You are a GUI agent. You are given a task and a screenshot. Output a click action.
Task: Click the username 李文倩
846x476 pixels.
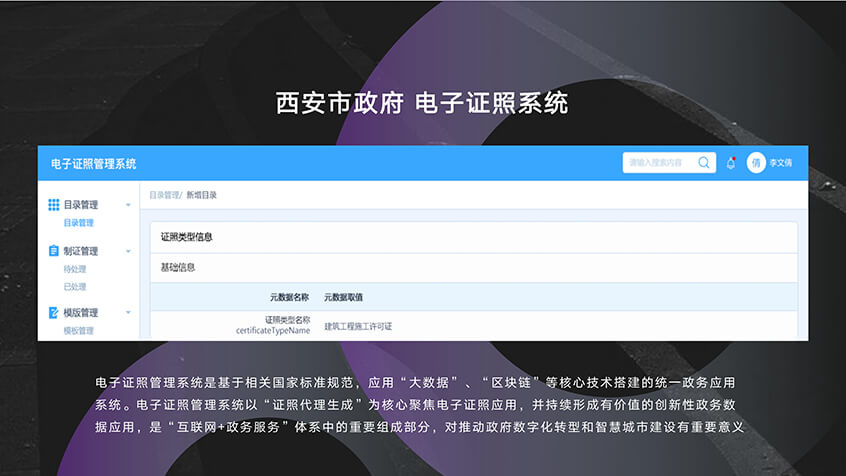782,163
